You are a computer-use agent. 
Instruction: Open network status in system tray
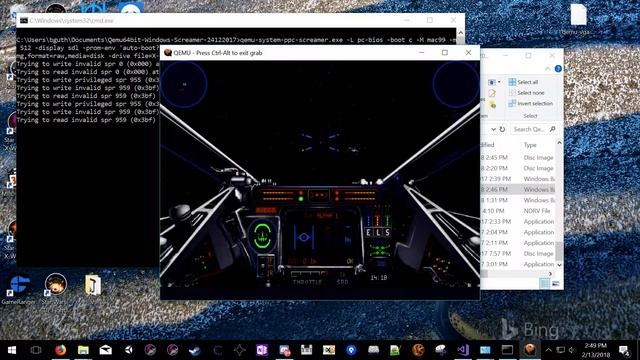point(561,350)
